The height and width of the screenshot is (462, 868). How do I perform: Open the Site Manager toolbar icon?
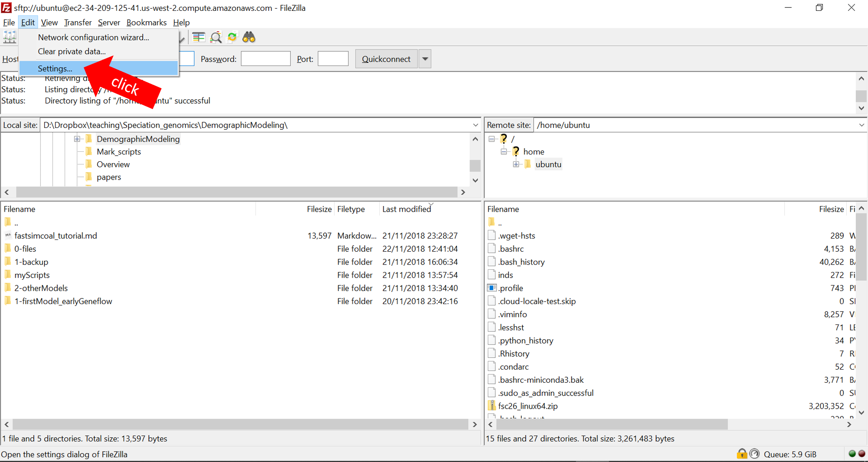10,37
